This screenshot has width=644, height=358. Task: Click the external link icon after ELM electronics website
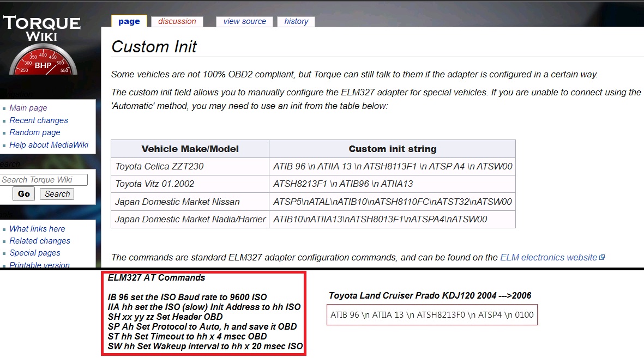point(602,257)
